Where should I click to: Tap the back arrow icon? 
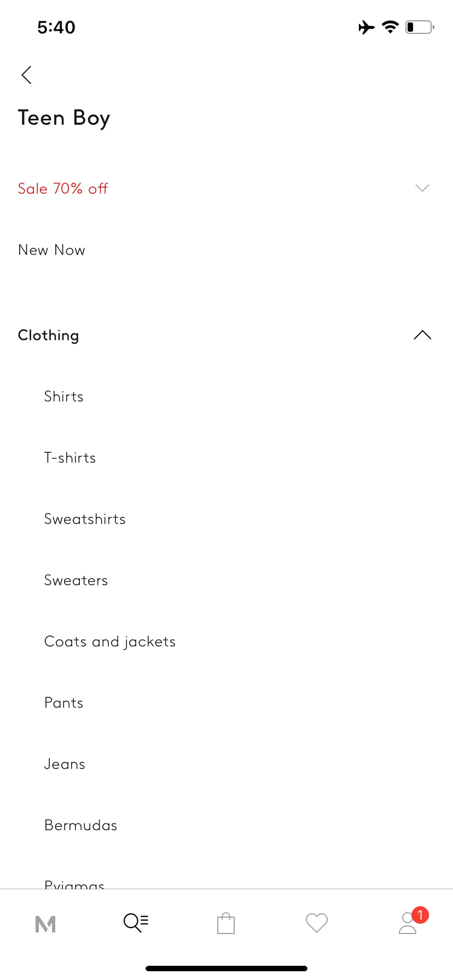point(26,75)
